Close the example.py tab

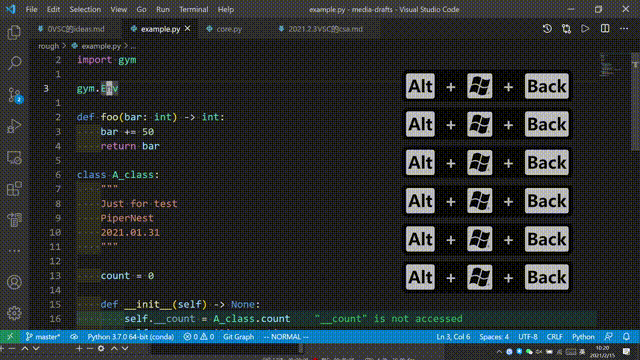[187, 28]
